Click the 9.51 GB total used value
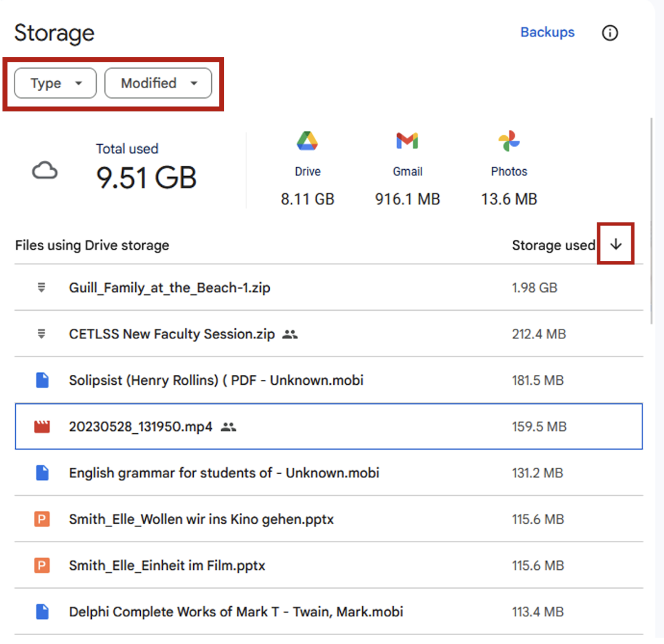This screenshot has width=664, height=644. (x=146, y=177)
